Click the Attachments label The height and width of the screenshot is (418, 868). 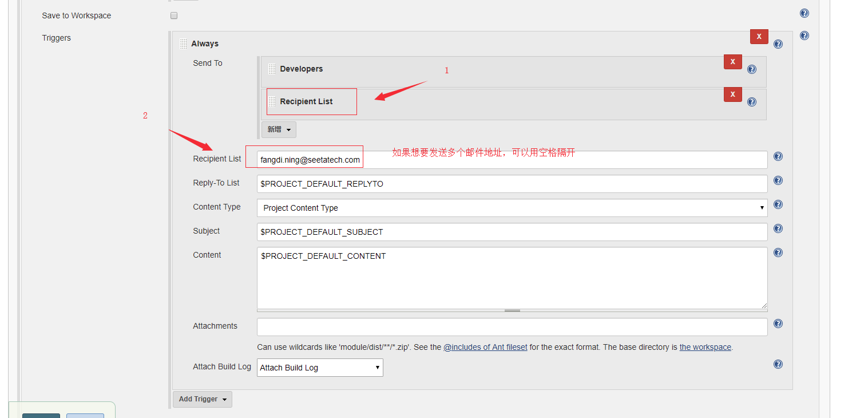[x=215, y=326]
